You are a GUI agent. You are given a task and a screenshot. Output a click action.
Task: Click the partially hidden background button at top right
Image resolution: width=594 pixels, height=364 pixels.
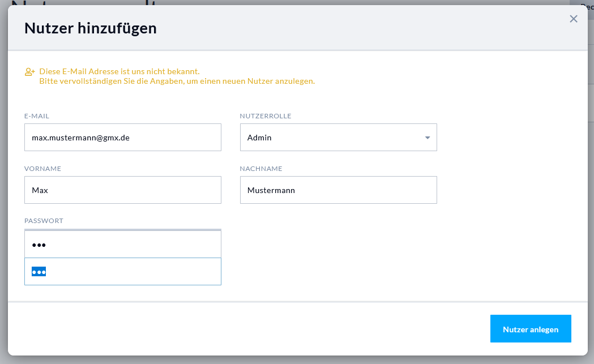click(x=587, y=6)
